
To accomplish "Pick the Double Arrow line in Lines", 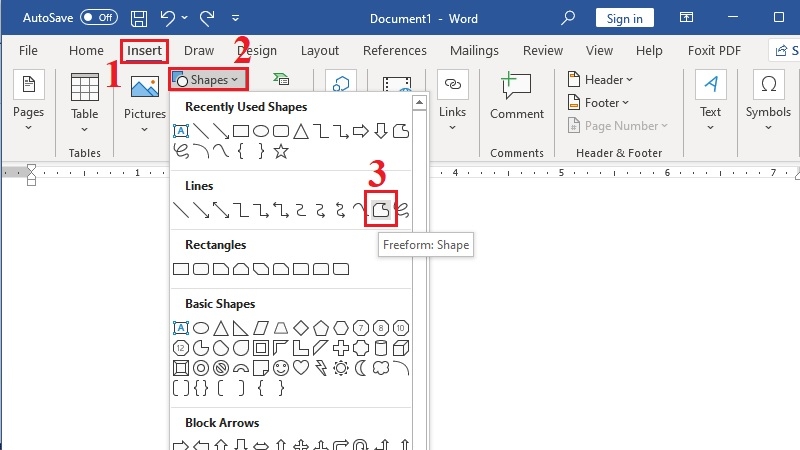I will [x=221, y=210].
